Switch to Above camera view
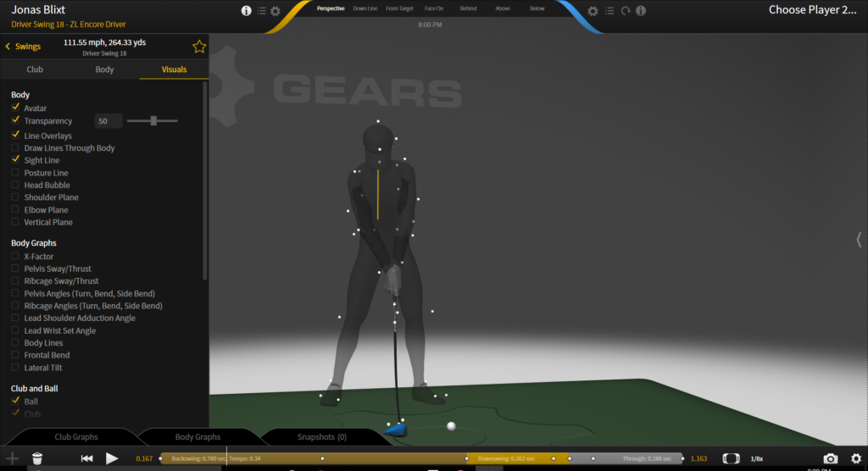Viewport: 868px width, 471px height. click(x=503, y=8)
